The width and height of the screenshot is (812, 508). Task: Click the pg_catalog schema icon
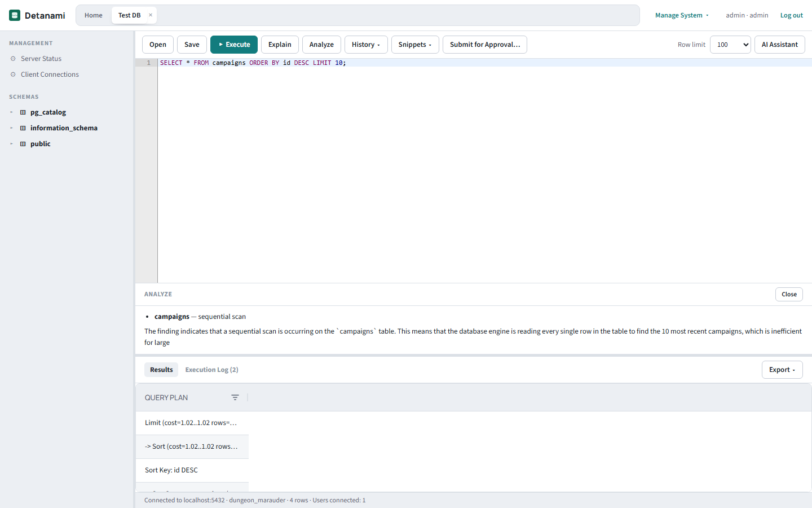tap(23, 112)
